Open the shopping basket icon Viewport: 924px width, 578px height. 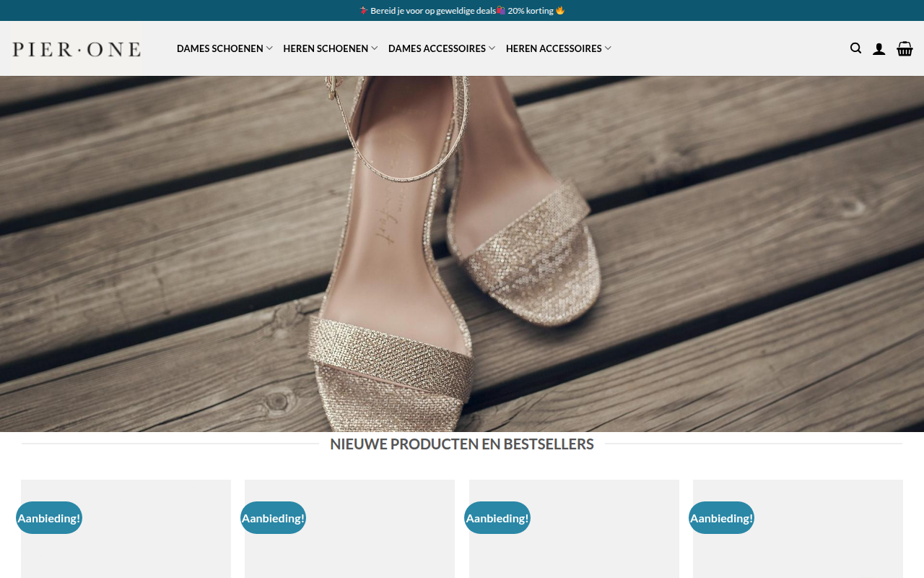tap(905, 48)
